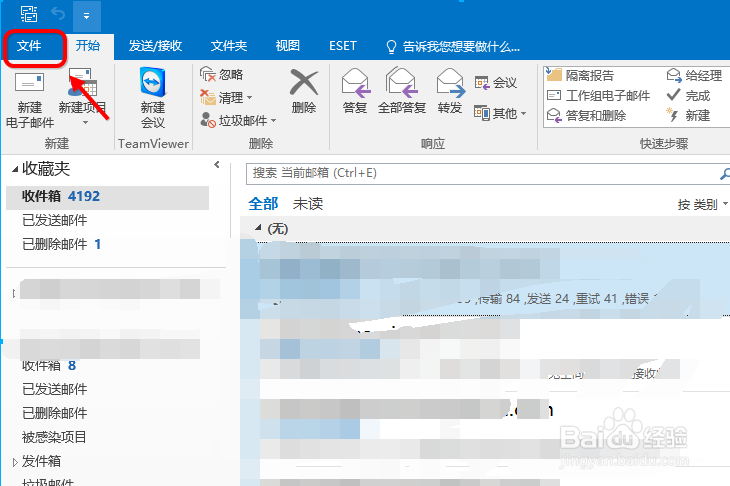Image resolution: width=730 pixels, height=486 pixels.
Task: Start a TeamViewer 新建会议 meeting
Action: pos(153,98)
